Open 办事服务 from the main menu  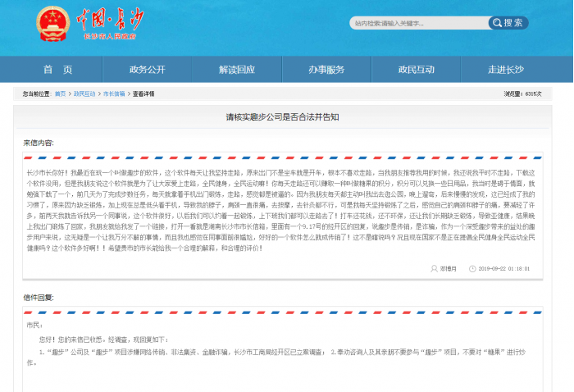tap(326, 70)
